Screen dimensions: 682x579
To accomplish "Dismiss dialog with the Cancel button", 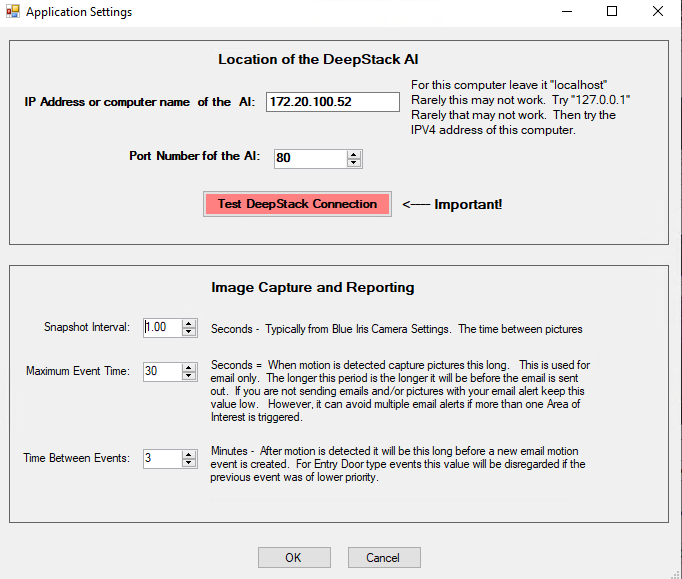I will [x=384, y=557].
